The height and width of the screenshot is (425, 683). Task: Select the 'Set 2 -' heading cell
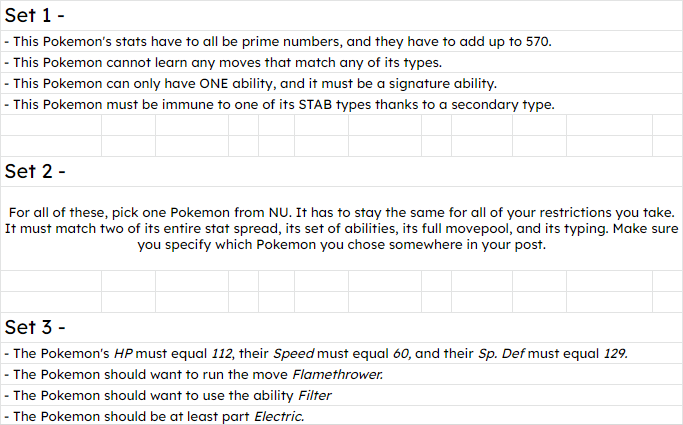[x=342, y=172]
